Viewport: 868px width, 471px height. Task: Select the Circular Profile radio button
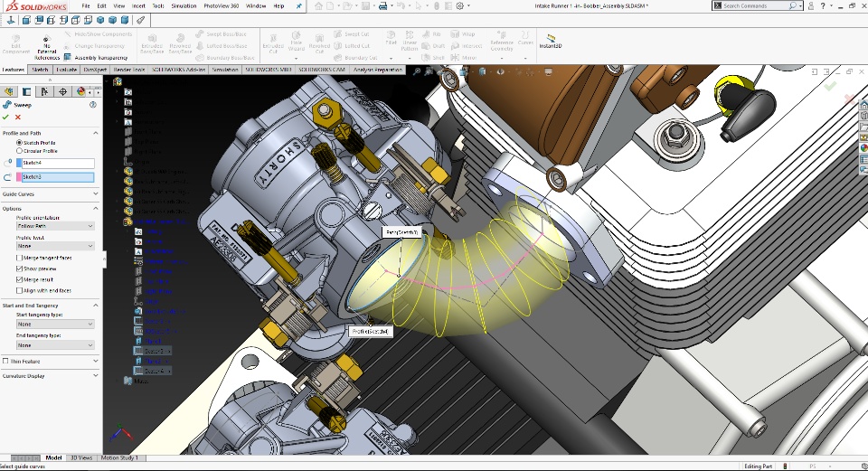(19, 150)
